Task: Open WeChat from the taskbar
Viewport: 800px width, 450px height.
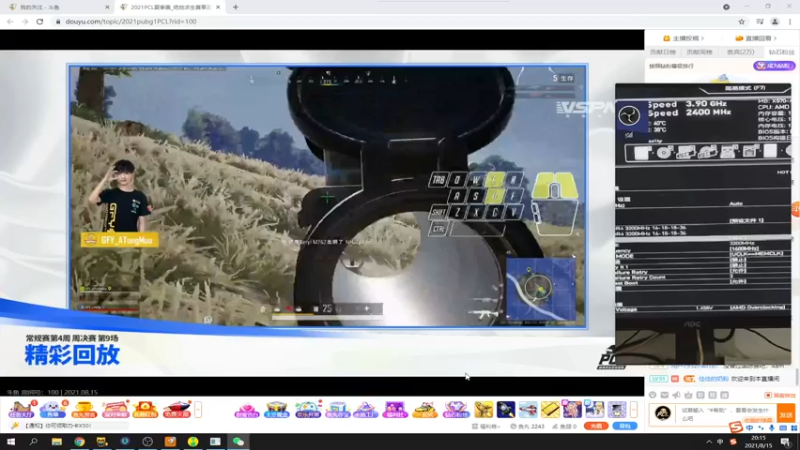Action: click(x=238, y=442)
